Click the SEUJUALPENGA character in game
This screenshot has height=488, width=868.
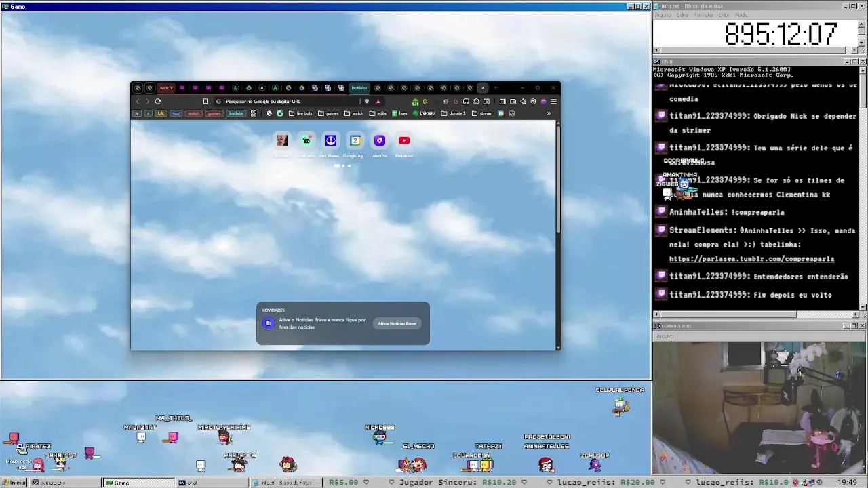pyautogui.click(x=620, y=405)
